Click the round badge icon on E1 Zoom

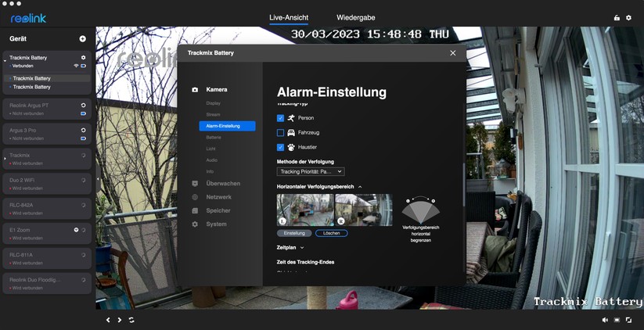point(76,230)
